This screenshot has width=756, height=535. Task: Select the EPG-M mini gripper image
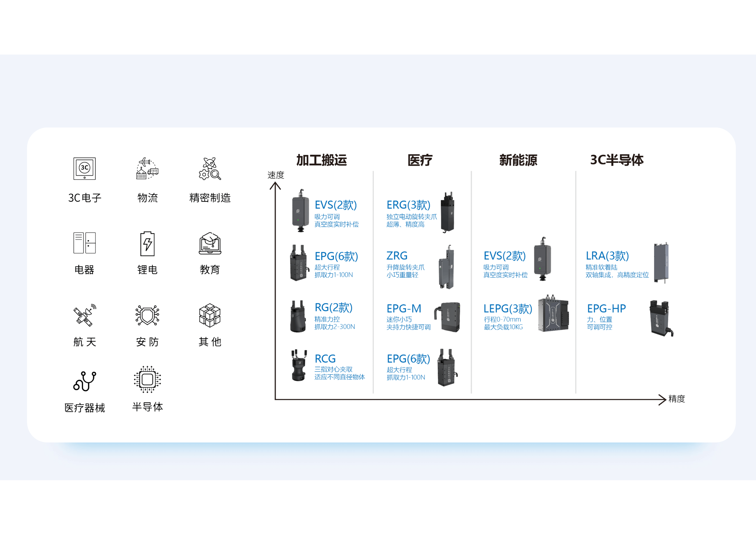pos(447,317)
